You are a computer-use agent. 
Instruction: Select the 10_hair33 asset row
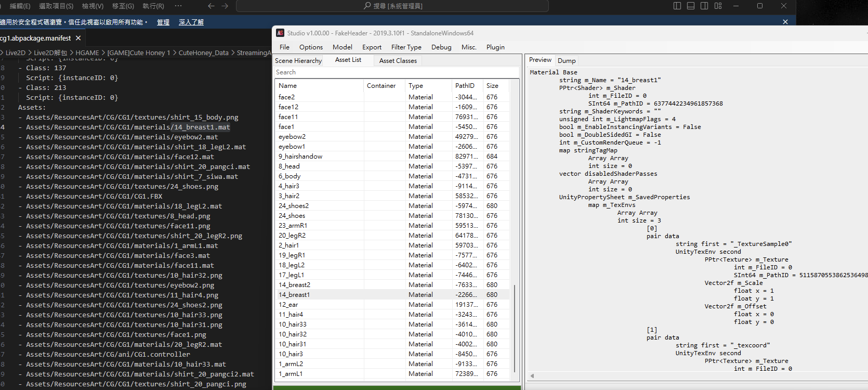(x=392, y=324)
